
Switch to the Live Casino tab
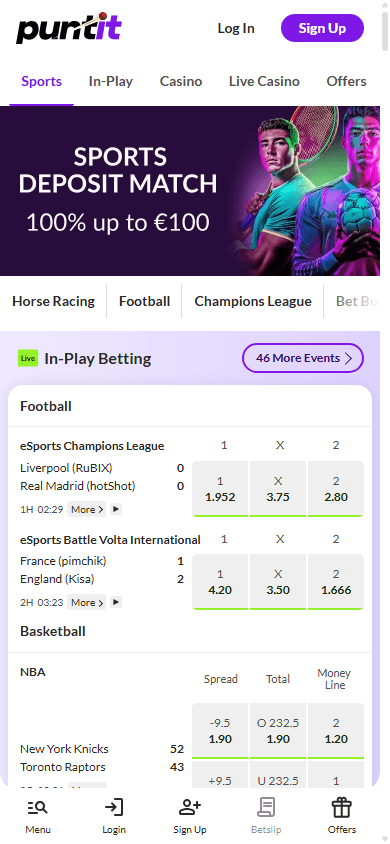click(x=264, y=81)
